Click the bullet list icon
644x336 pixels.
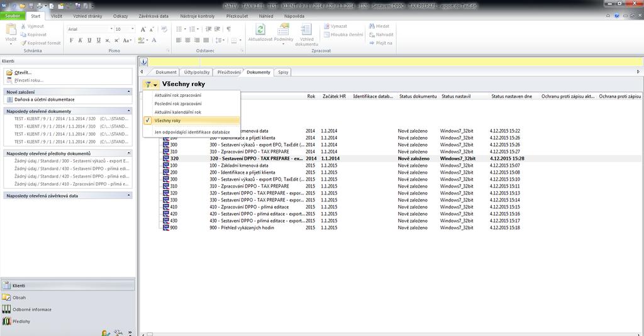coord(179,29)
